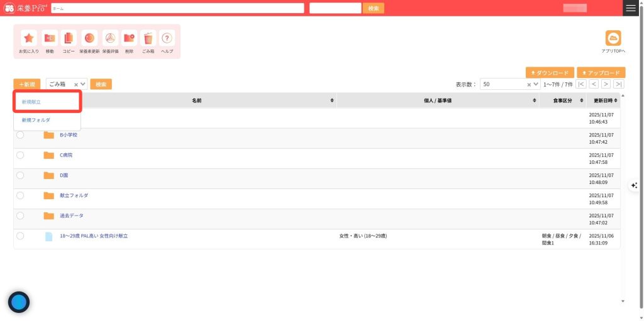Open the 栄養評価 nutrition evaluation icon
Viewport: 644px width, 321px height.
coord(110,38)
